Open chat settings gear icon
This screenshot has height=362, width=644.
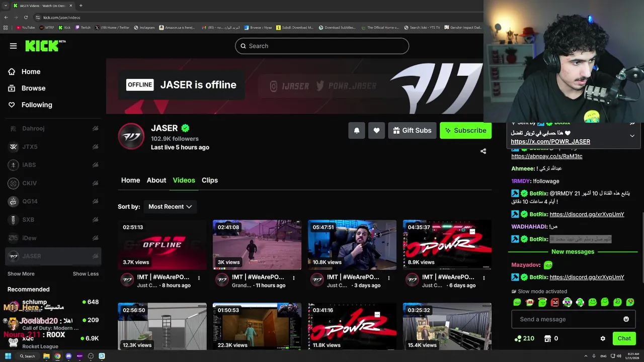coord(603,338)
